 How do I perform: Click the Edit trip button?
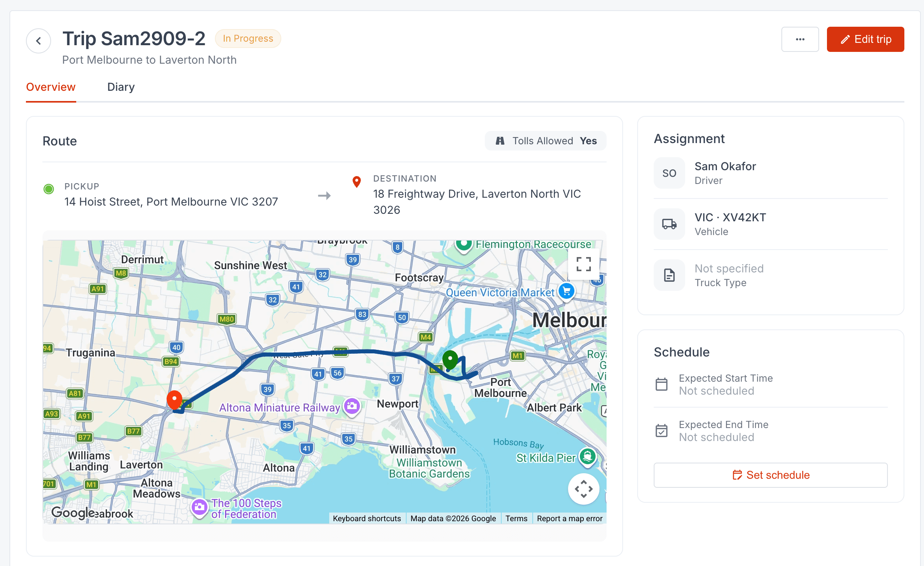865,39
